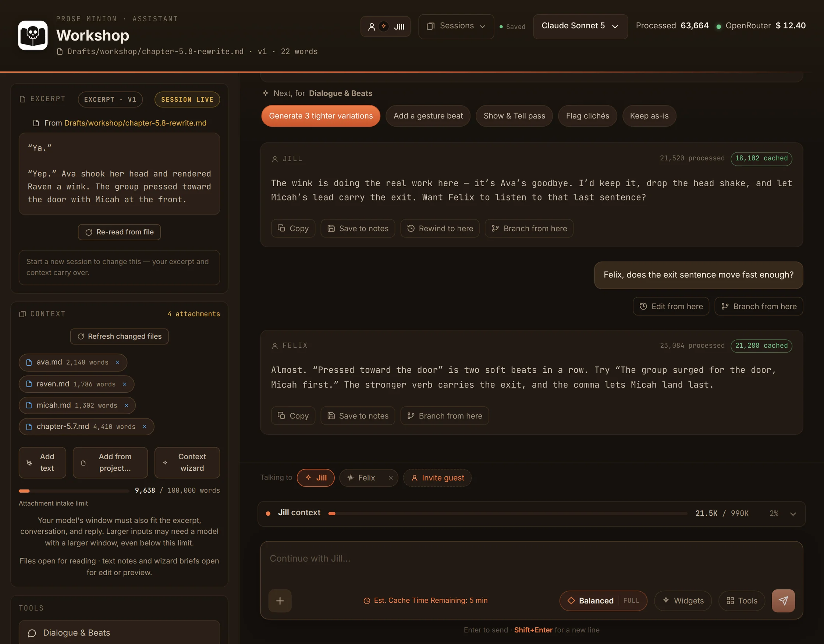
Task: Expand the Jill context chevron
Action: 793,514
